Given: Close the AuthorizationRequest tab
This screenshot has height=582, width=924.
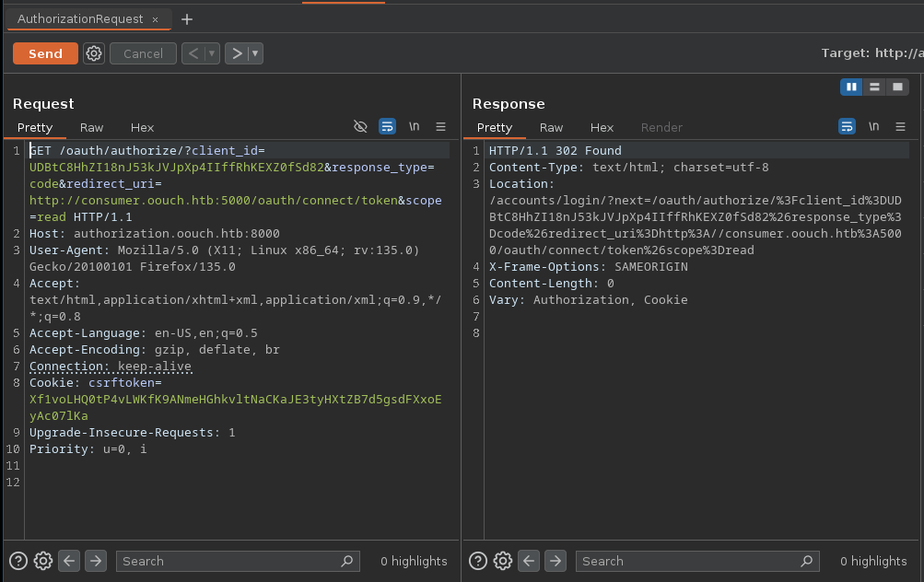Looking at the screenshot, I should 155,19.
